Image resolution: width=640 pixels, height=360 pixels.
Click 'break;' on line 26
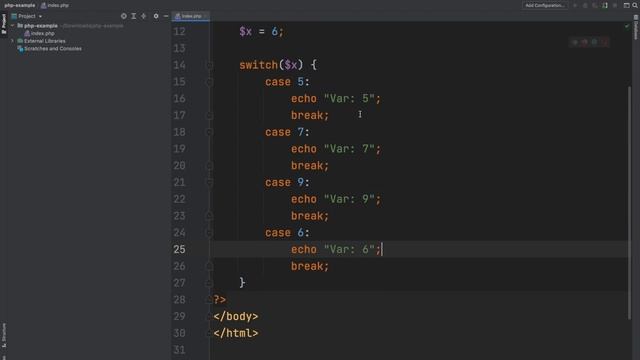[310, 266]
